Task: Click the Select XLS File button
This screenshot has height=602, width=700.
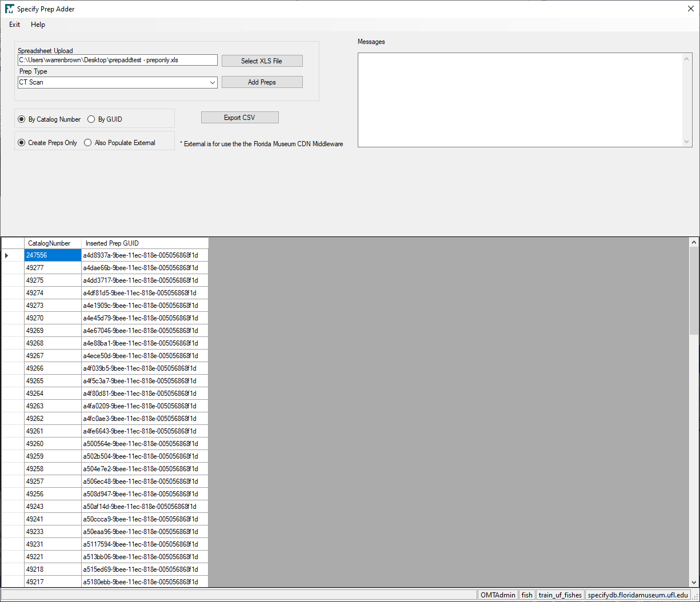Action: tap(262, 61)
